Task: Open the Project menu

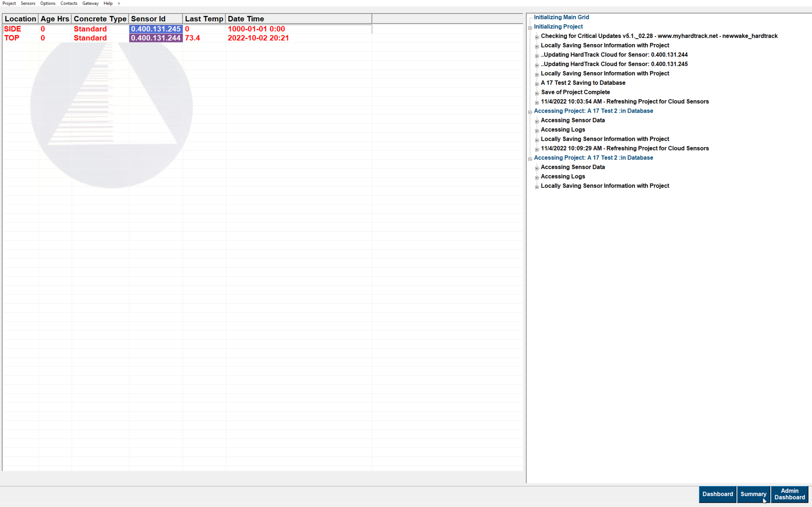Action: [x=9, y=3]
